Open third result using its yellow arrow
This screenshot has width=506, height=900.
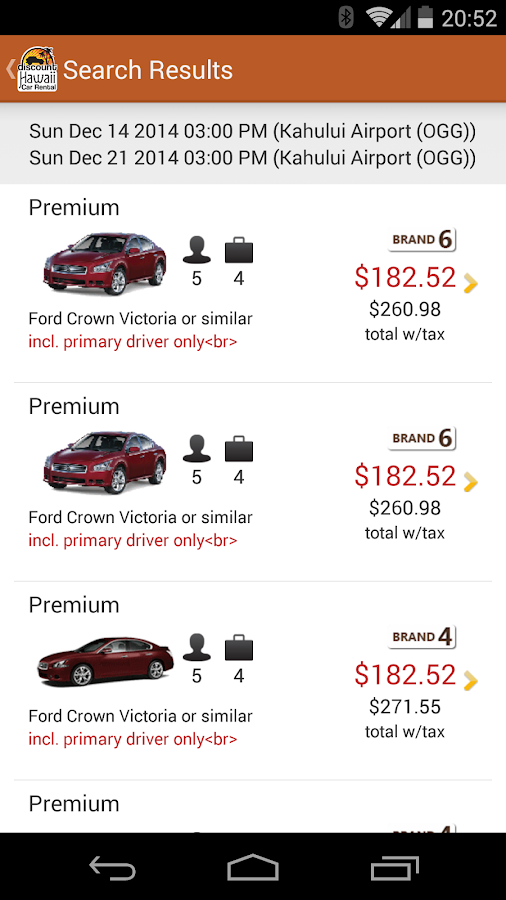pyautogui.click(x=470, y=681)
